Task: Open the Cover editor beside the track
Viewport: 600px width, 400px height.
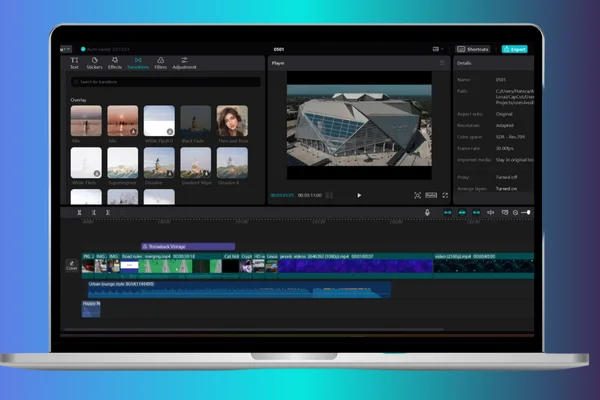Action: (x=72, y=265)
